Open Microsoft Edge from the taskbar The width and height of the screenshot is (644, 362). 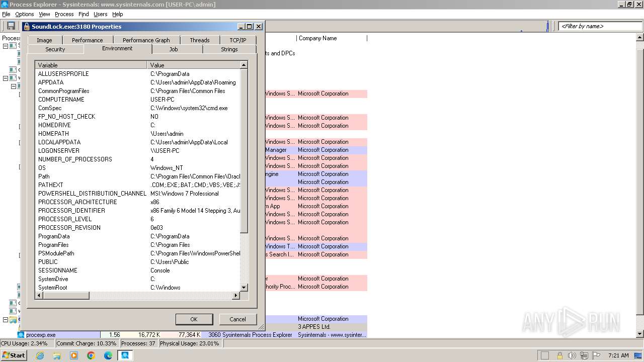[x=108, y=355]
